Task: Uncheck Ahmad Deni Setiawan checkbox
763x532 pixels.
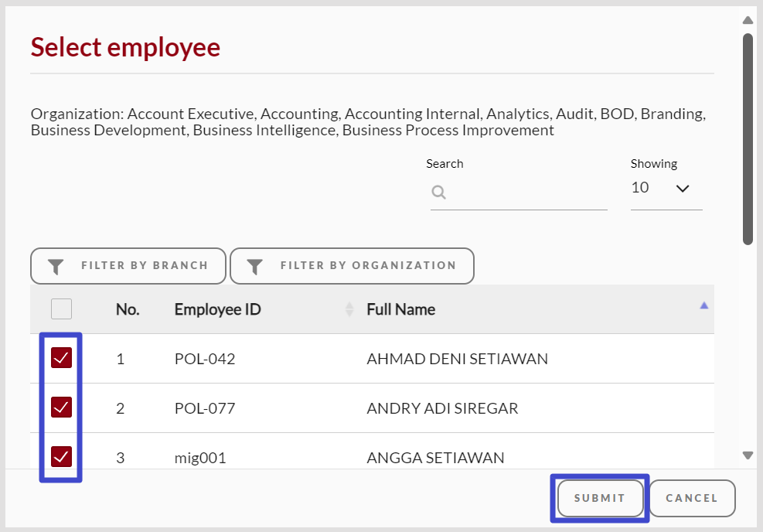Action: coord(61,358)
